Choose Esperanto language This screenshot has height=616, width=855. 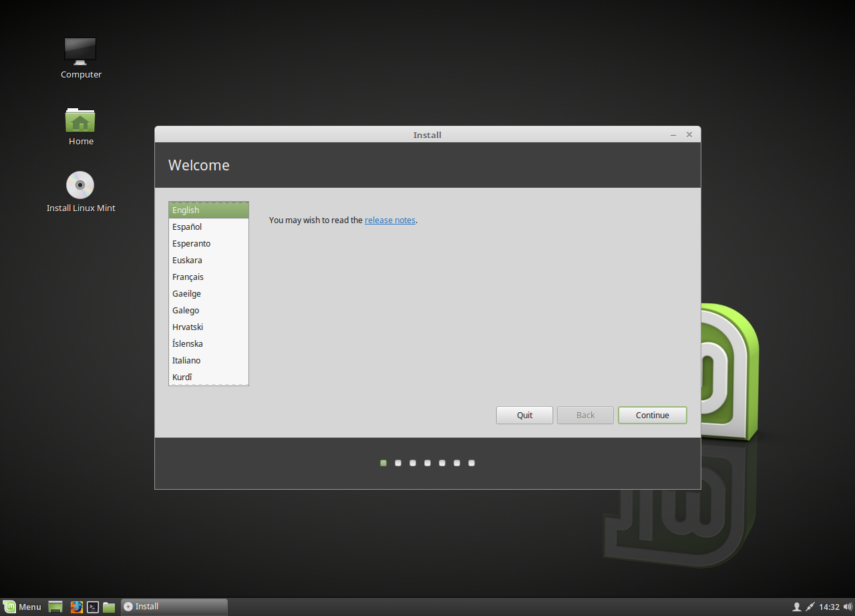(208, 243)
